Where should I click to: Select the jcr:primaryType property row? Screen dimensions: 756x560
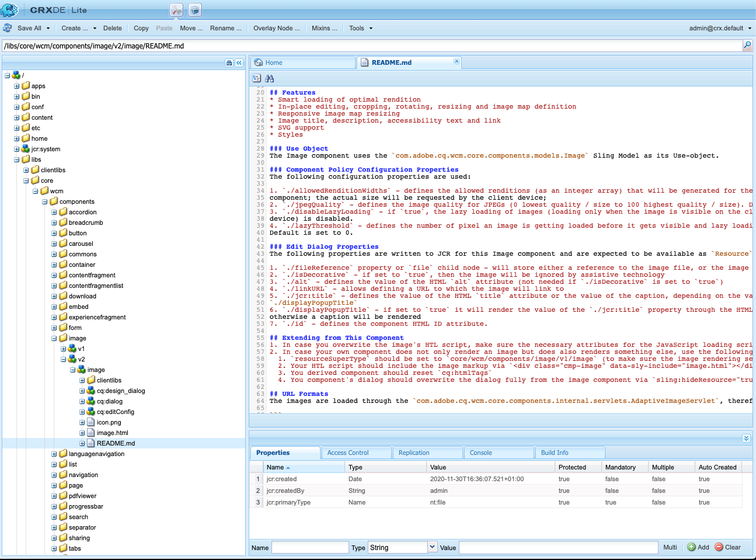(x=496, y=502)
